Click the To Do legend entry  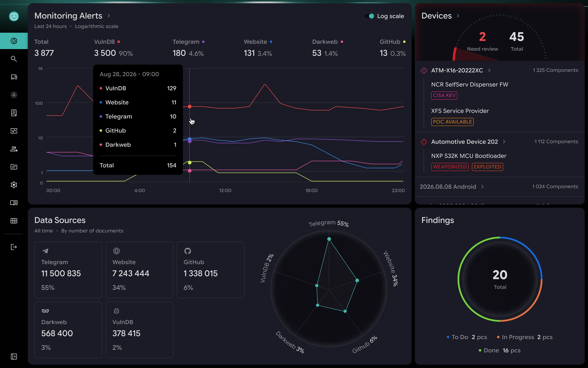point(467,337)
